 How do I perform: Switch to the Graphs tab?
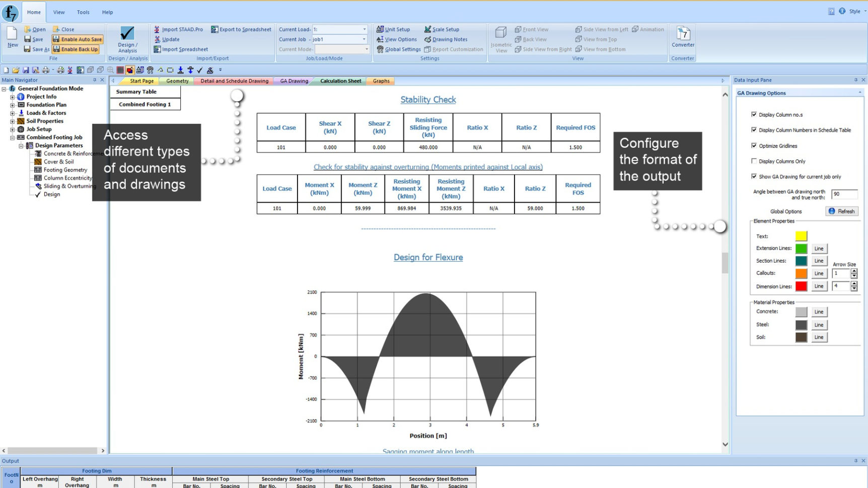point(381,80)
